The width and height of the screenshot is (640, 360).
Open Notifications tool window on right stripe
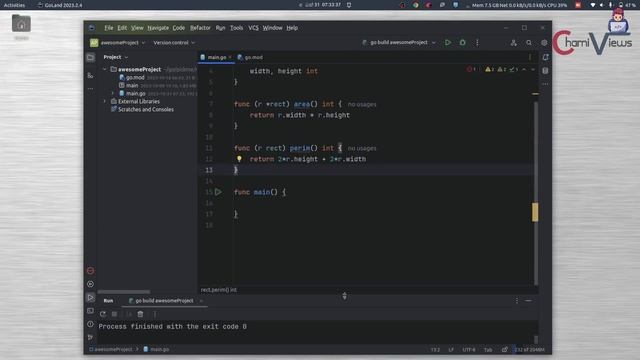(545, 58)
